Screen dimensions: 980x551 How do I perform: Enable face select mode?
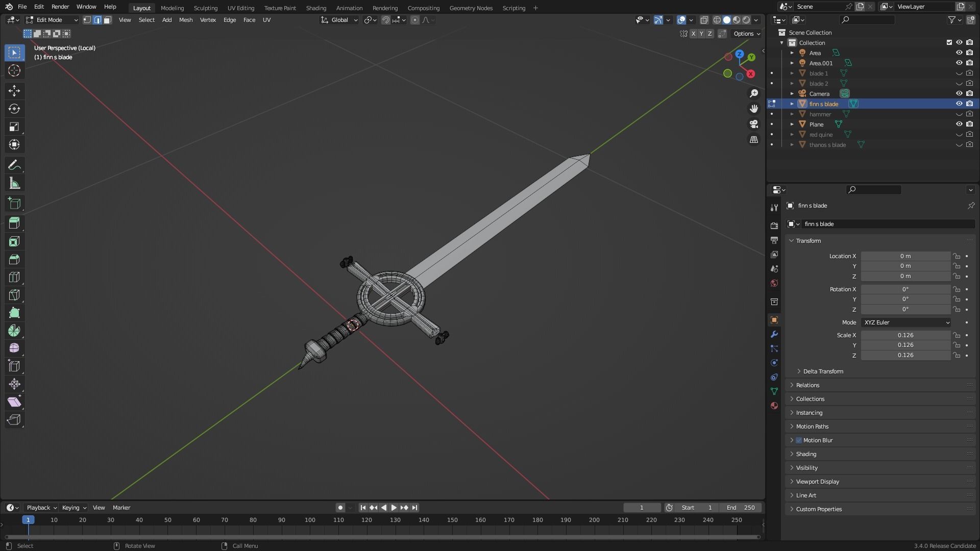click(x=107, y=20)
